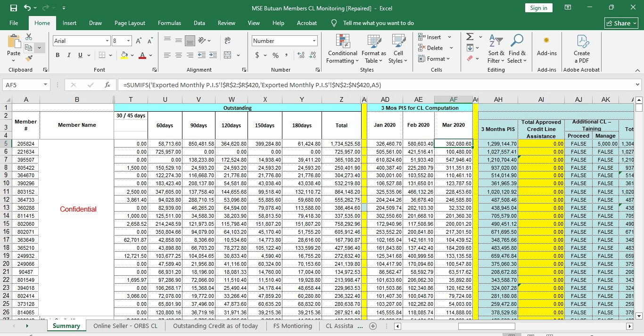Open the Name Box dropdown arrow
Viewport: 644px width, 336px height.
pos(45,85)
